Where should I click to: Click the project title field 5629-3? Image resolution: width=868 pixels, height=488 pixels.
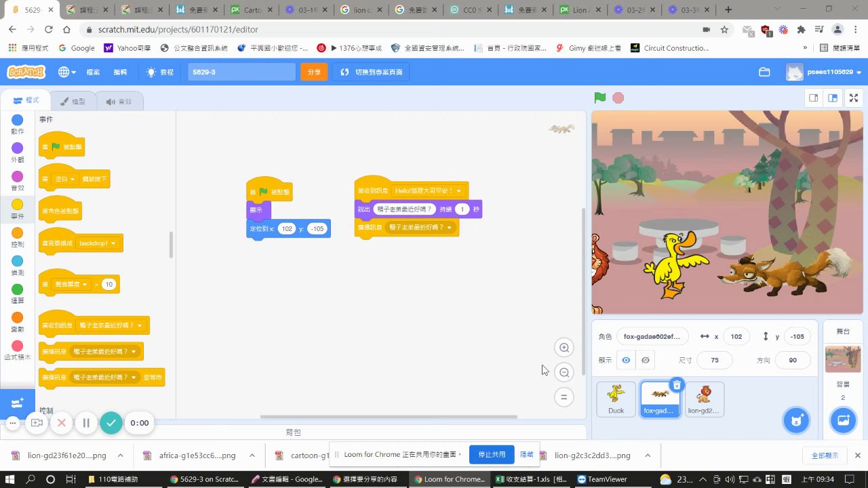coord(241,72)
